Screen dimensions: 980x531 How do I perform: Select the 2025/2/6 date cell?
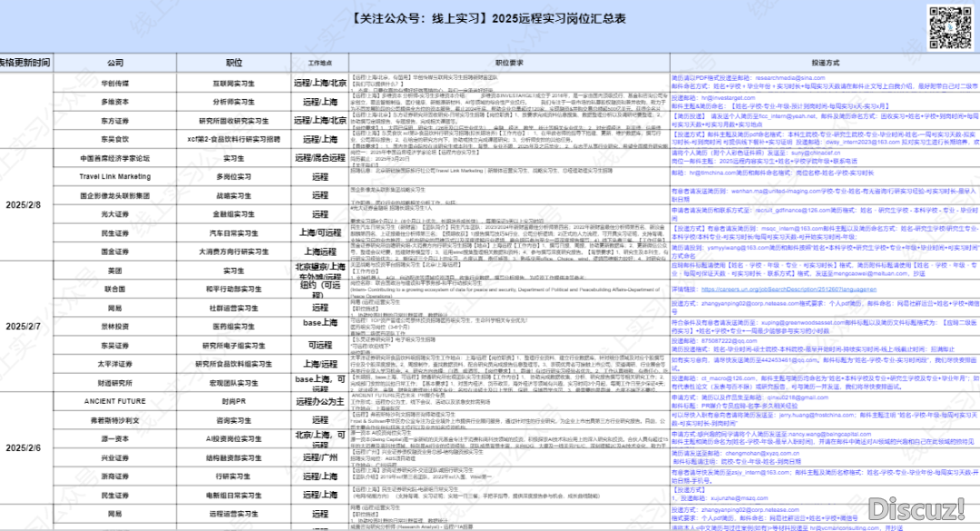pyautogui.click(x=26, y=447)
